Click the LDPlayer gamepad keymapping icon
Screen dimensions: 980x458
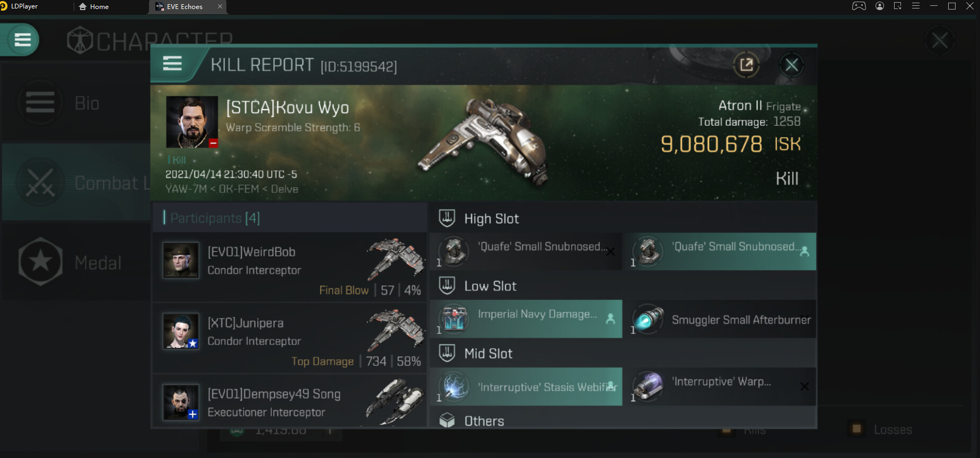click(859, 6)
